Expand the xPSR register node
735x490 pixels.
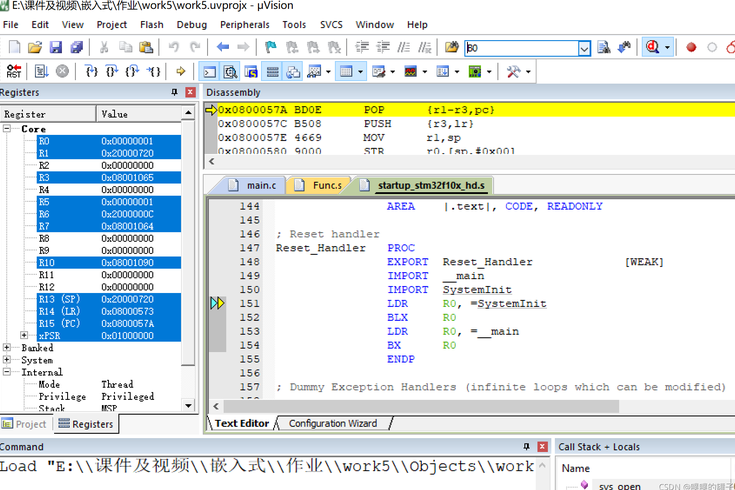click(24, 335)
